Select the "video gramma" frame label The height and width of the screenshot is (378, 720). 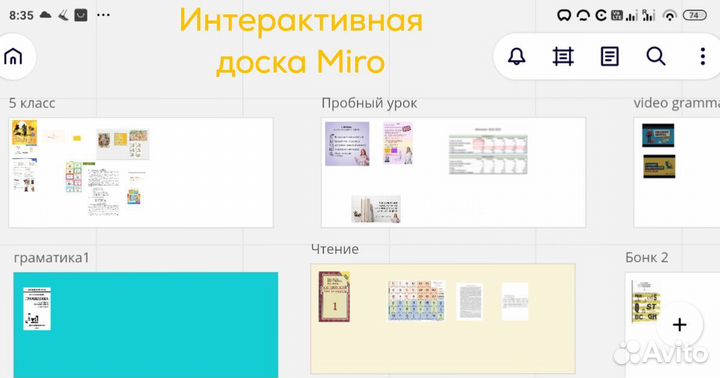(676, 103)
